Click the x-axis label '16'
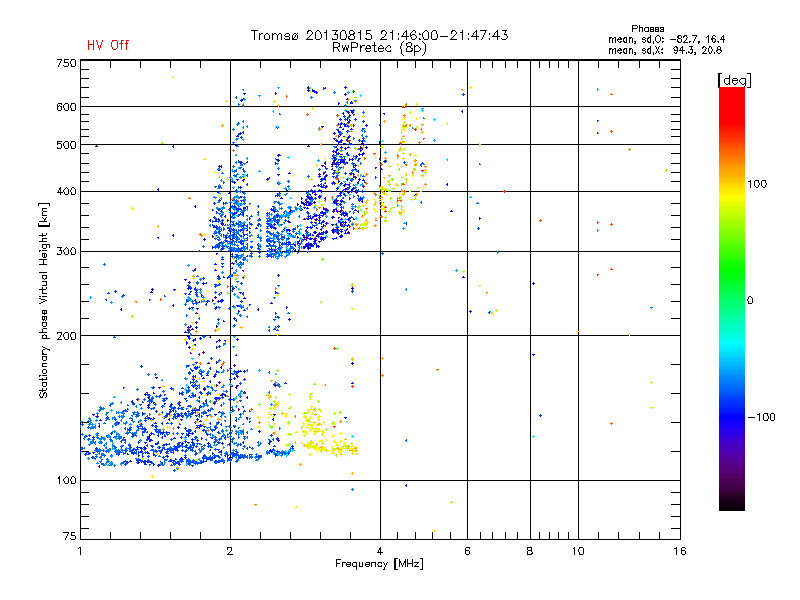 pyautogui.click(x=680, y=551)
